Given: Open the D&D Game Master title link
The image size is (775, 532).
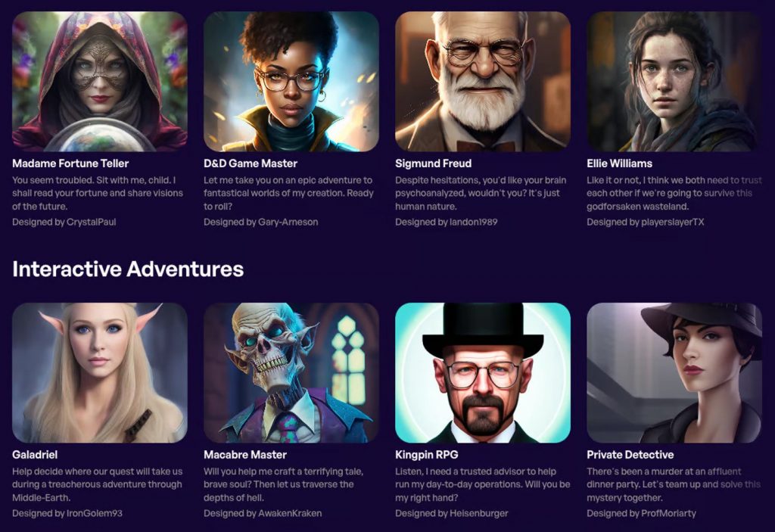Looking at the screenshot, I should pyautogui.click(x=251, y=163).
